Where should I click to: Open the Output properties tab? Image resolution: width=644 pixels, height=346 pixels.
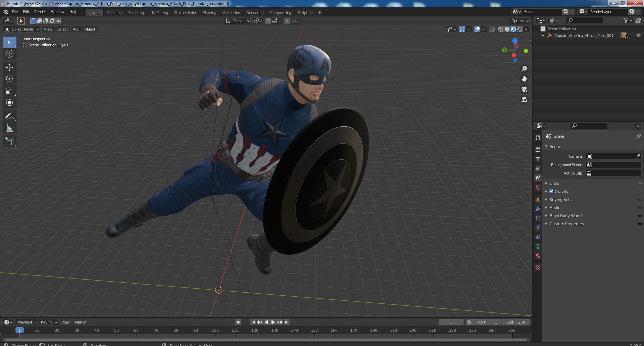pyautogui.click(x=538, y=159)
